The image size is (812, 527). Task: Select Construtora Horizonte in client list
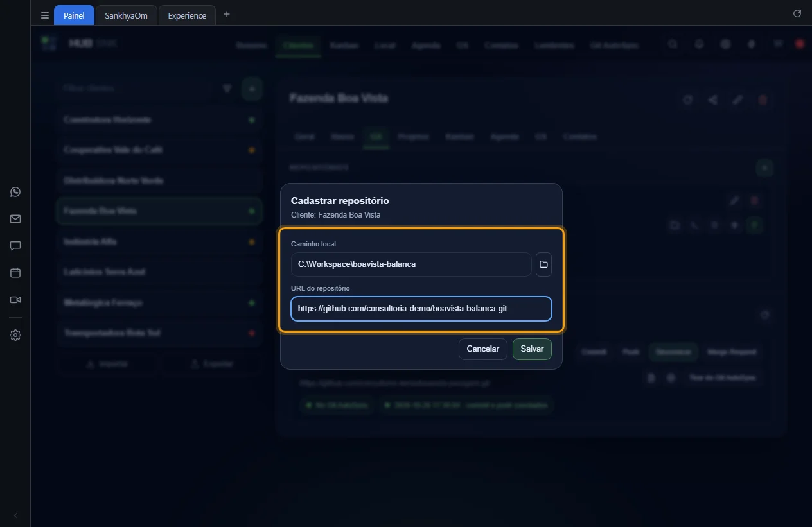coord(159,120)
